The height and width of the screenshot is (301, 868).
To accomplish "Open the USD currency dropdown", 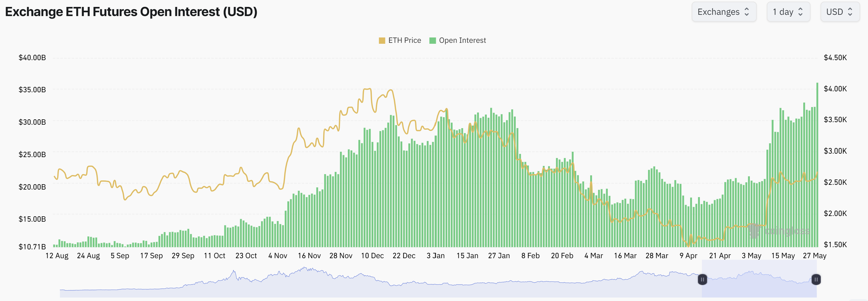I will tap(840, 11).
